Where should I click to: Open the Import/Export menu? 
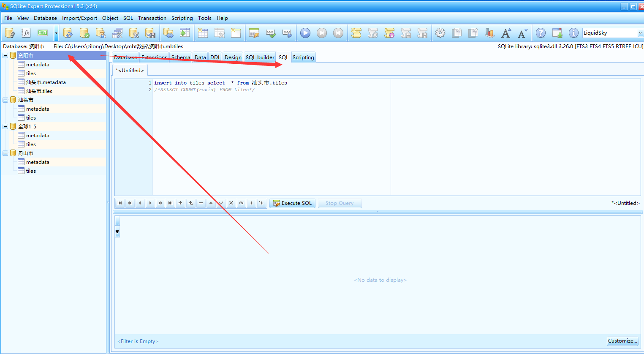click(x=79, y=18)
